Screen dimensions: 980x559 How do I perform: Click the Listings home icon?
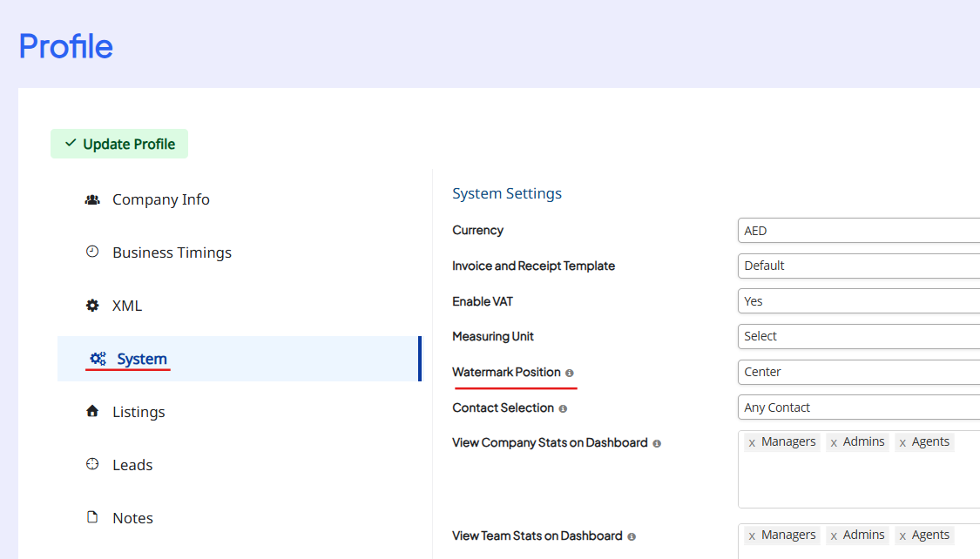[92, 412]
